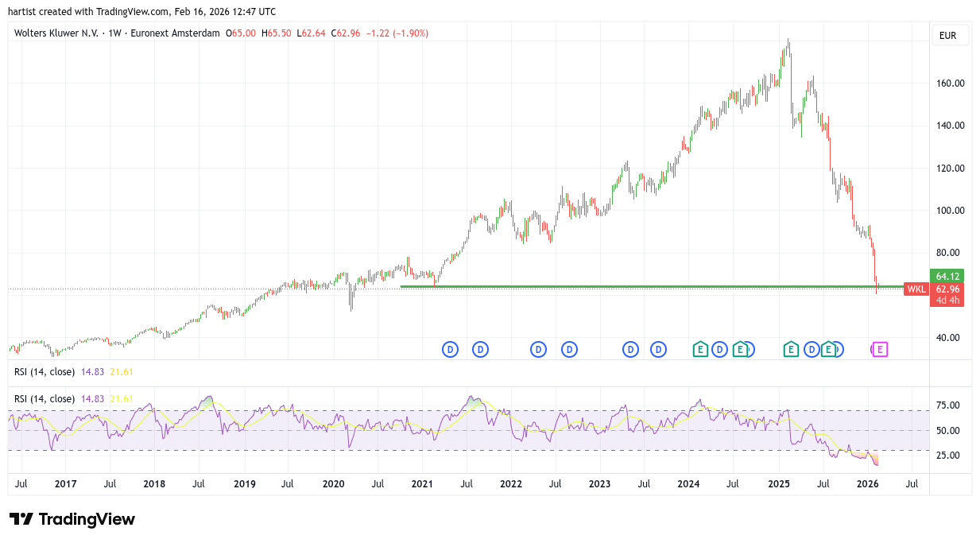Image resolution: width=980 pixels, height=543 pixels.
Task: Open the pink upcoming earnings marker in 2026
Action: pos(880,349)
